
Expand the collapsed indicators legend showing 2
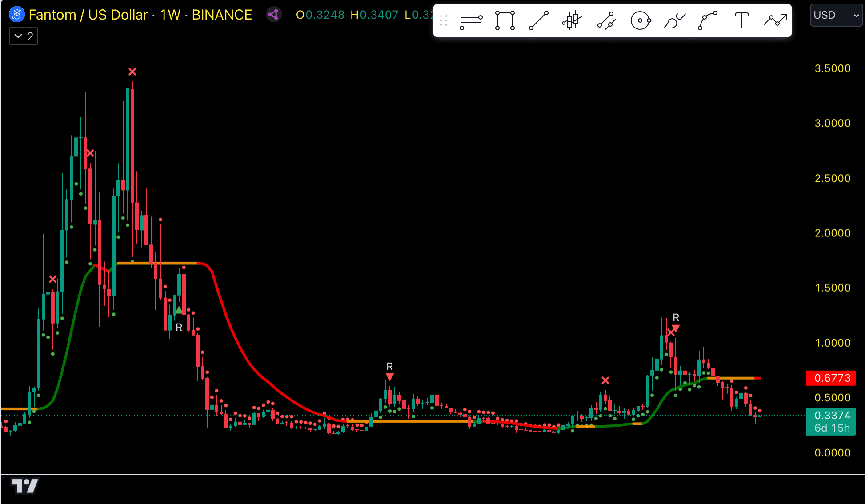click(x=24, y=36)
